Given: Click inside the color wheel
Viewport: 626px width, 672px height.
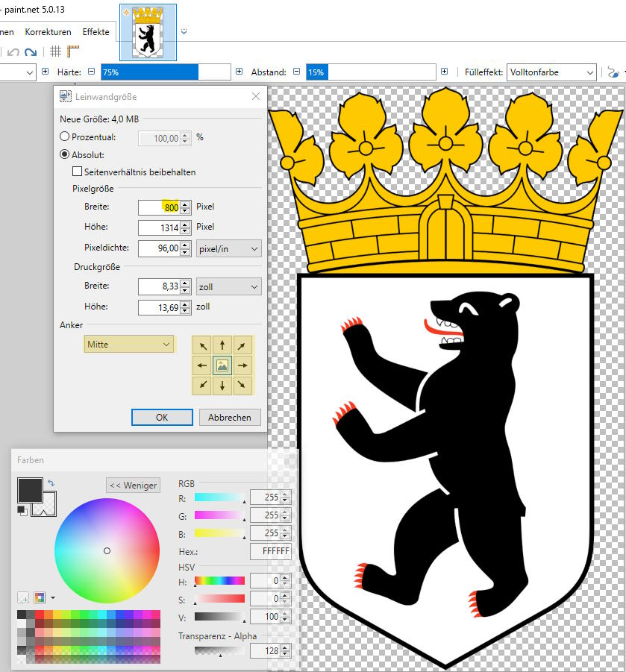Looking at the screenshot, I should pos(107,550).
